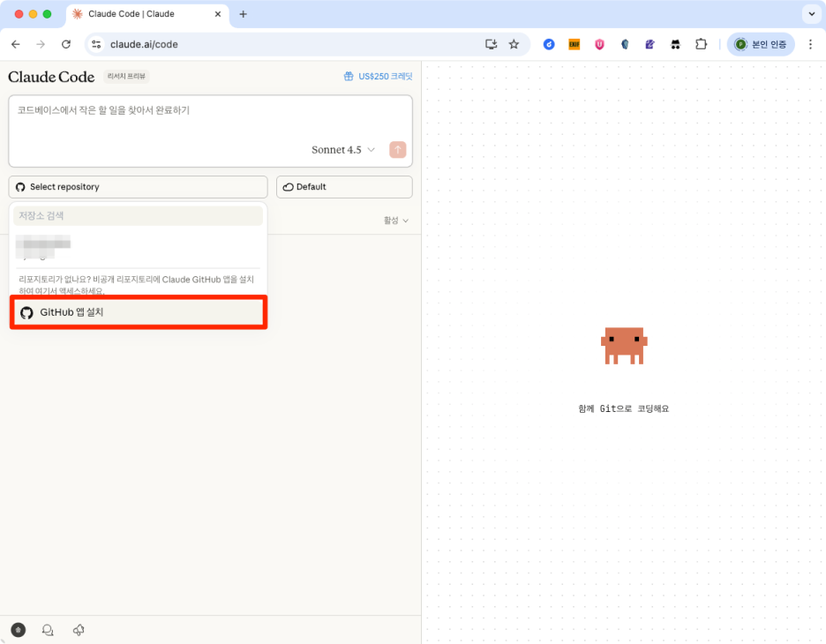Click the browser forward arrow
826x644 pixels.
(41, 44)
